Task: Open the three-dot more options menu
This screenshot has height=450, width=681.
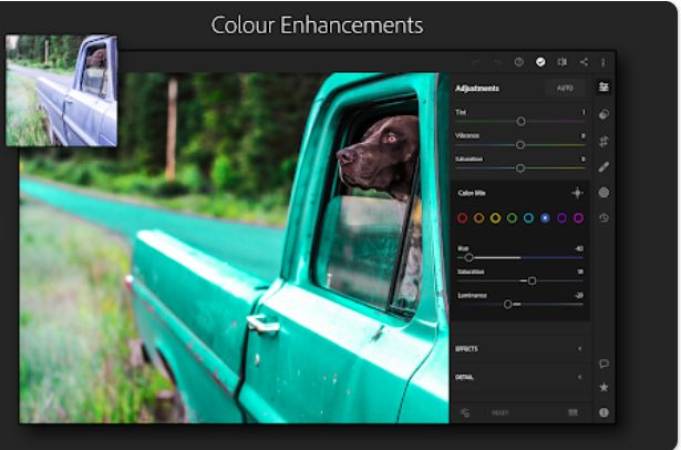Action: (603, 63)
